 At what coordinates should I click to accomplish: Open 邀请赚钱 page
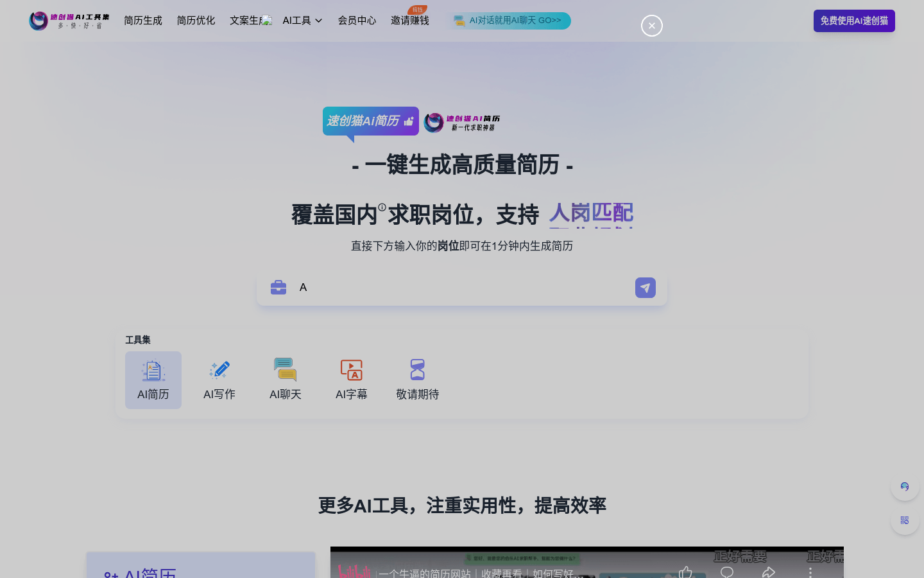(x=409, y=21)
